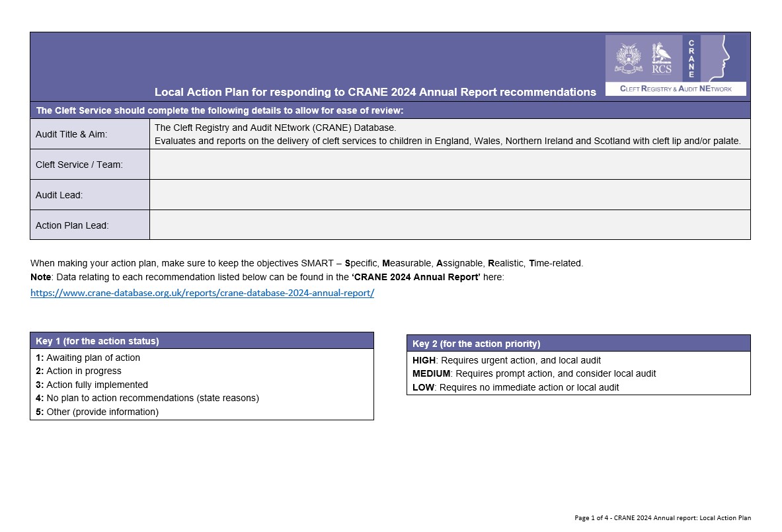Click the empty Audit Lead field
The image size is (782, 532).
point(450,195)
